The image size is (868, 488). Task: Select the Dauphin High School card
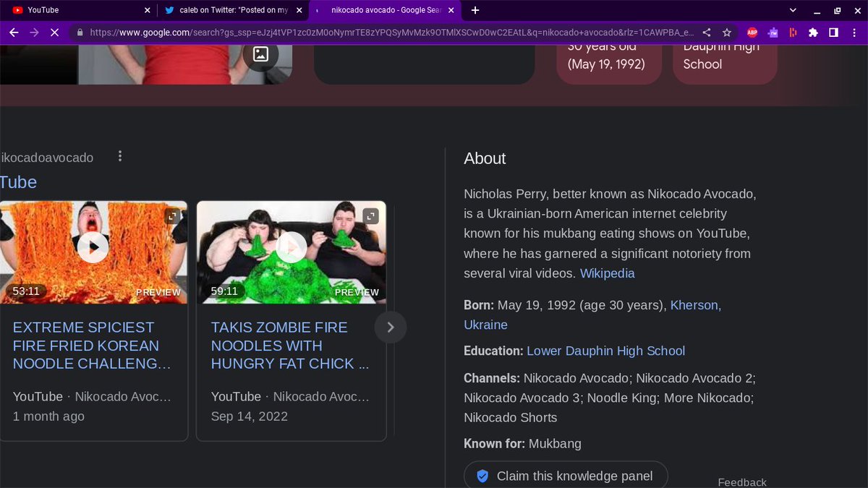(725, 64)
